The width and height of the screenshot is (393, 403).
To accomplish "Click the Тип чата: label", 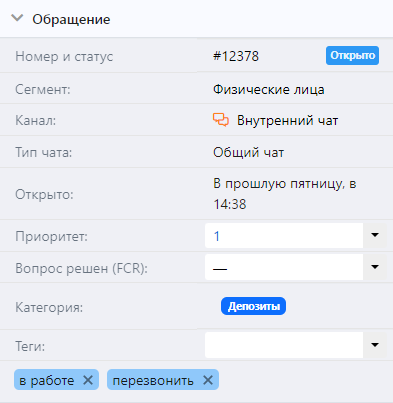I will click(44, 152).
